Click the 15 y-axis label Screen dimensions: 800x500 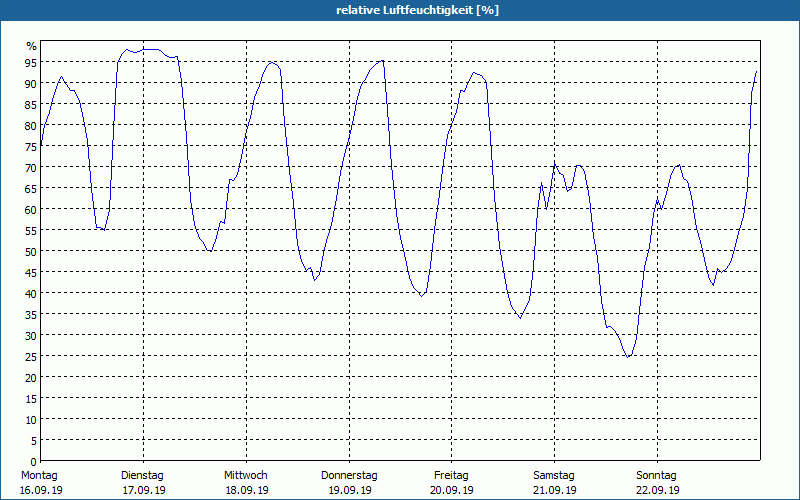click(31, 398)
